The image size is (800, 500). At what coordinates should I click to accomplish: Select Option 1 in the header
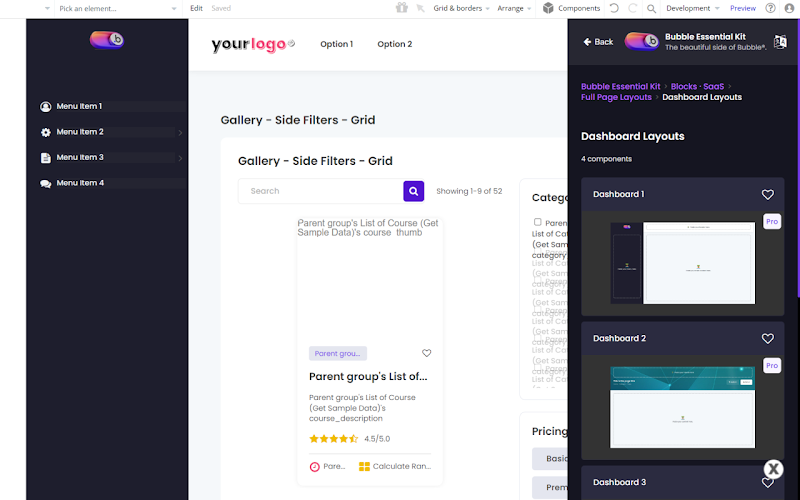336,44
